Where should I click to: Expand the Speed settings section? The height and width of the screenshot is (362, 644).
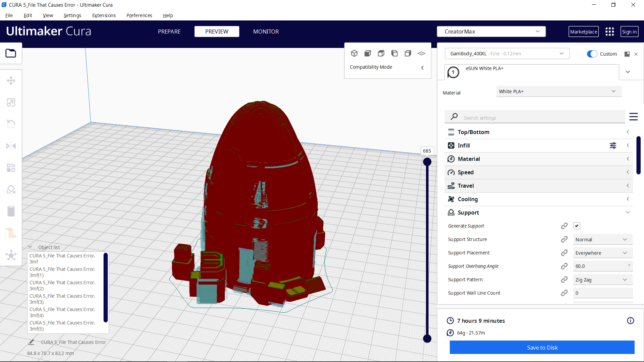[538, 172]
